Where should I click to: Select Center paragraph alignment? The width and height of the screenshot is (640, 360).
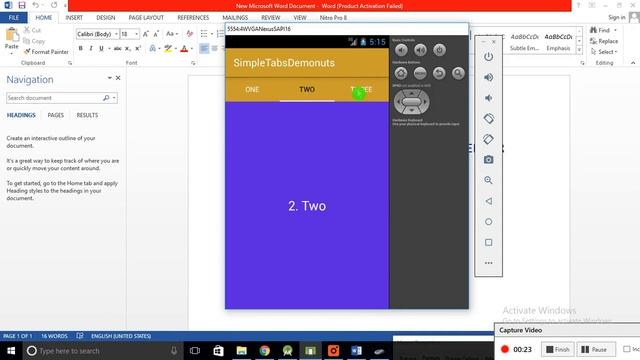click(215, 49)
